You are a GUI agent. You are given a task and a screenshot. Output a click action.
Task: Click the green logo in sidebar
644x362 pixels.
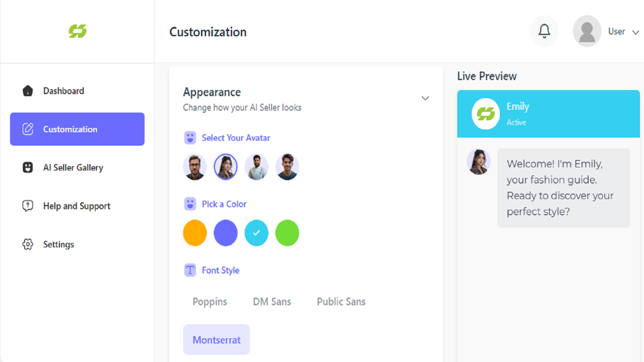tap(78, 31)
